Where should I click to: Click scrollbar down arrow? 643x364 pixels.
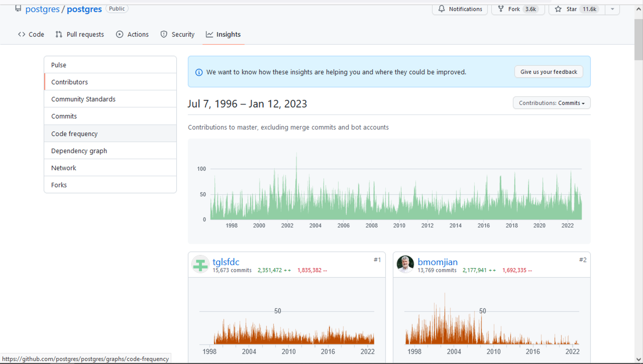(x=638, y=359)
